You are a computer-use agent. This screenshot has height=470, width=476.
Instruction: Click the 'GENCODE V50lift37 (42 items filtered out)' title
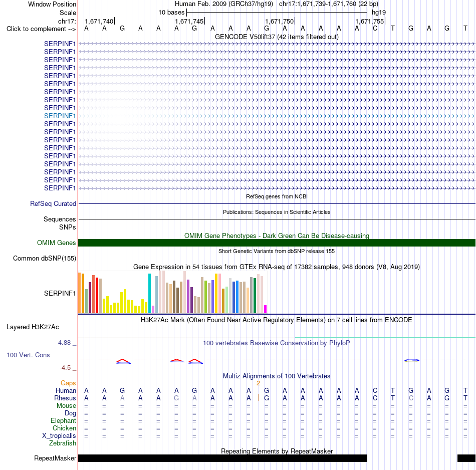pyautogui.click(x=277, y=37)
